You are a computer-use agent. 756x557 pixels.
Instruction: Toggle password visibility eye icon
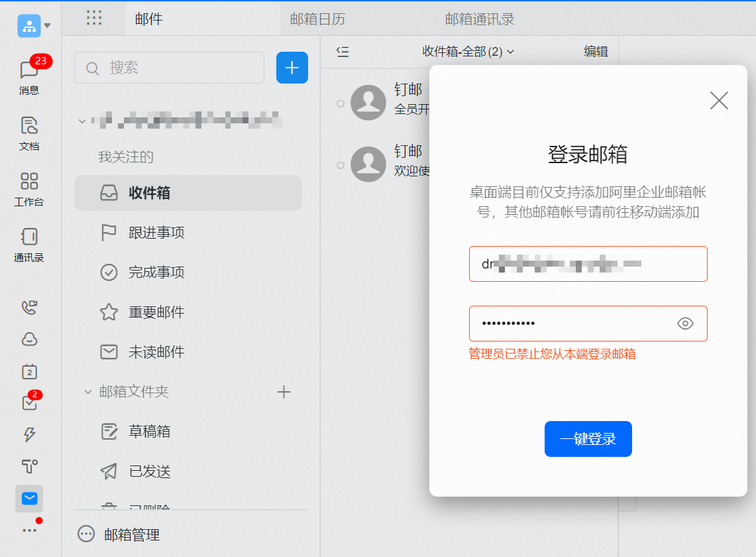tap(685, 324)
